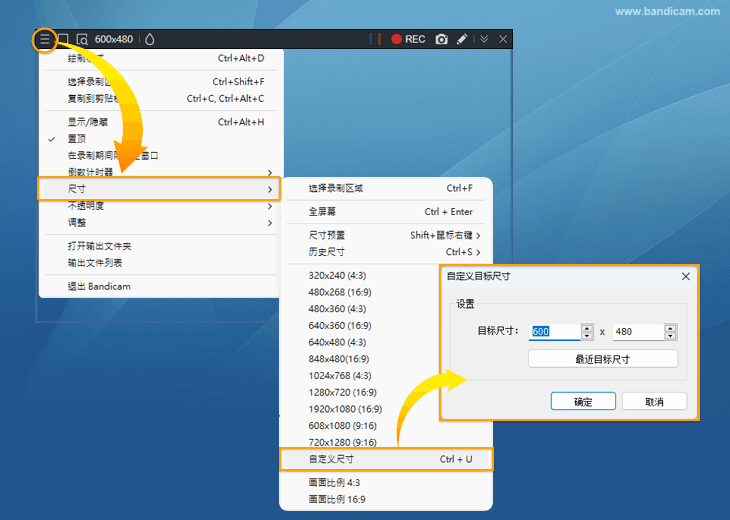Image resolution: width=730 pixels, height=520 pixels.
Task: Open the Bandicam hamburger menu icon
Action: click(44, 40)
